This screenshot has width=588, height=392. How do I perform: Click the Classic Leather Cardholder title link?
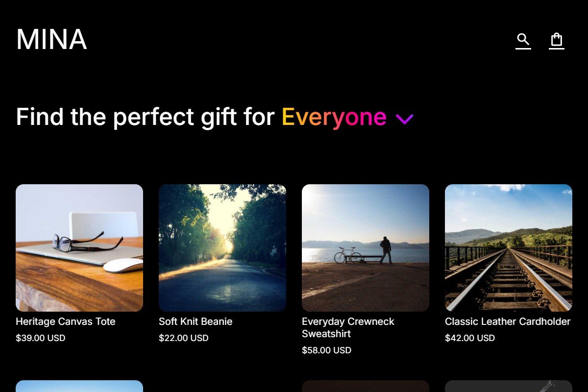pos(508,322)
